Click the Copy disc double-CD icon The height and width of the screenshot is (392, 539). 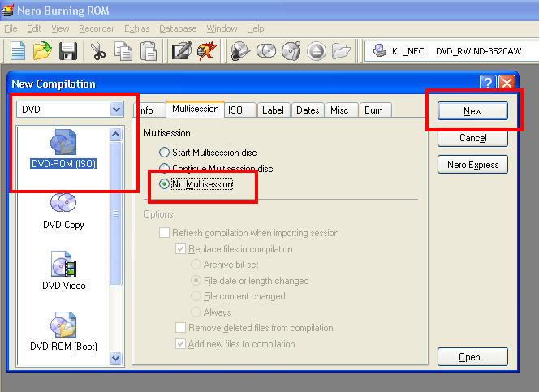click(x=266, y=51)
